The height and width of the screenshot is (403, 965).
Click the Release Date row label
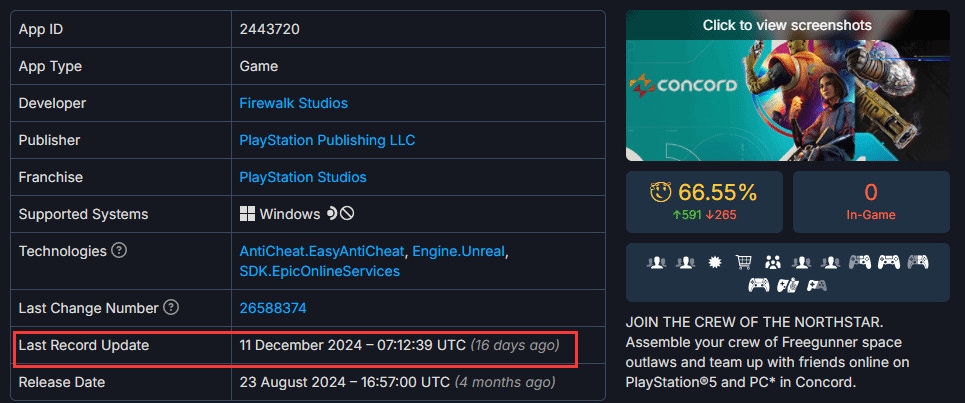click(x=62, y=382)
